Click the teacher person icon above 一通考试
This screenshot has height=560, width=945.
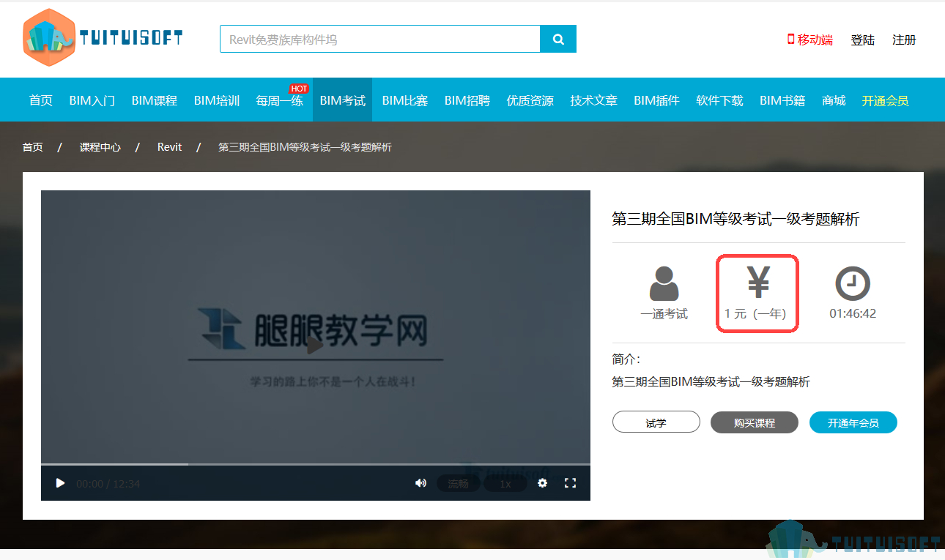click(x=664, y=283)
